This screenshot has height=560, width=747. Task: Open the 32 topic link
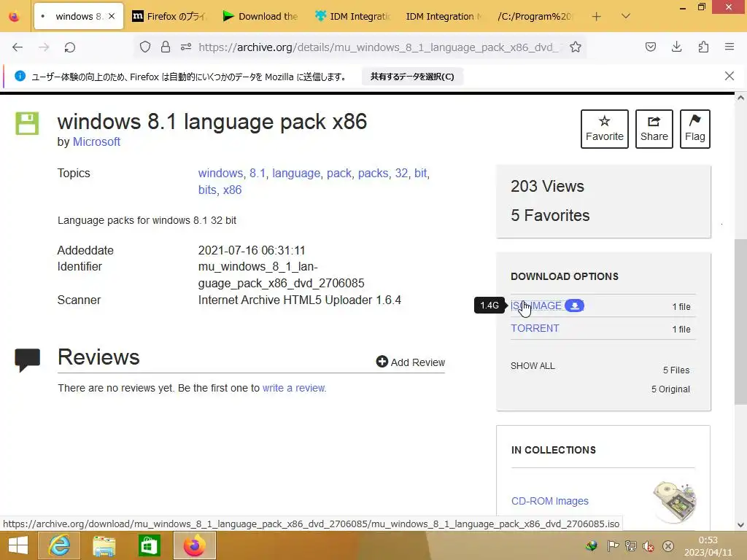pyautogui.click(x=401, y=174)
